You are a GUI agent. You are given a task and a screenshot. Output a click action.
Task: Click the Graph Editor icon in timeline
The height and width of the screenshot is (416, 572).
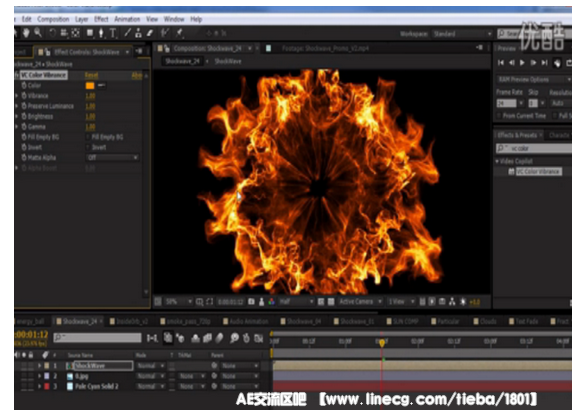[x=259, y=339]
